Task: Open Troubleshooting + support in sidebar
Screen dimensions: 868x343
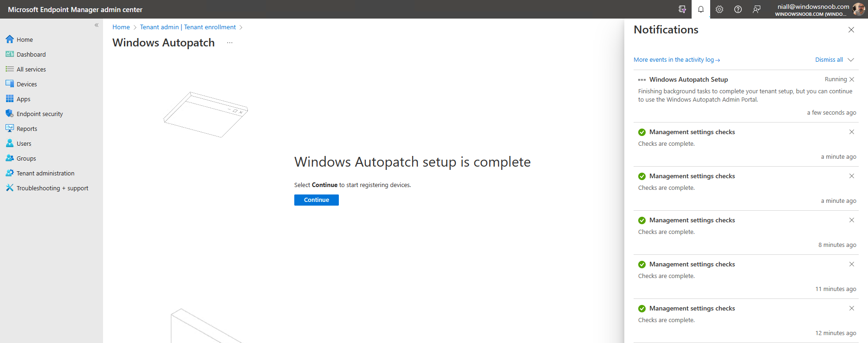Action: 52,188
